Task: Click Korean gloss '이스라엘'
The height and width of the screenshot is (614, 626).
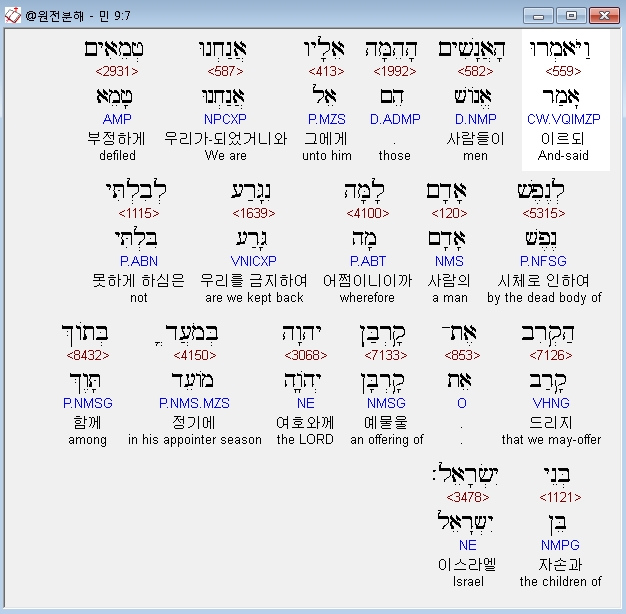Action: 467,565
